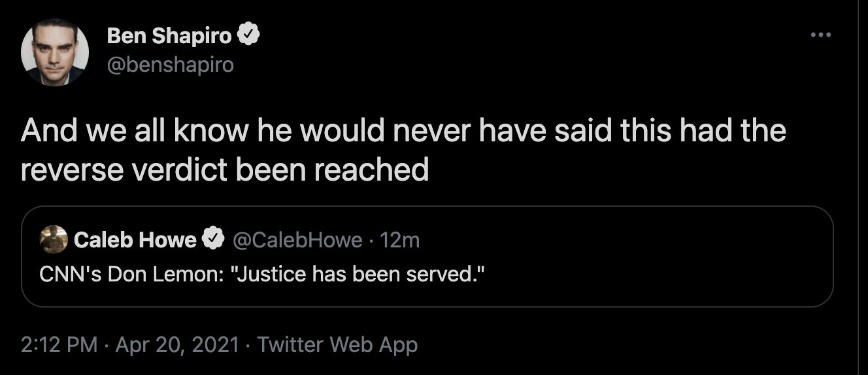Click the verified badge beside Ben Shapiro
Image resolution: width=868 pixels, height=375 pixels.
point(250,37)
